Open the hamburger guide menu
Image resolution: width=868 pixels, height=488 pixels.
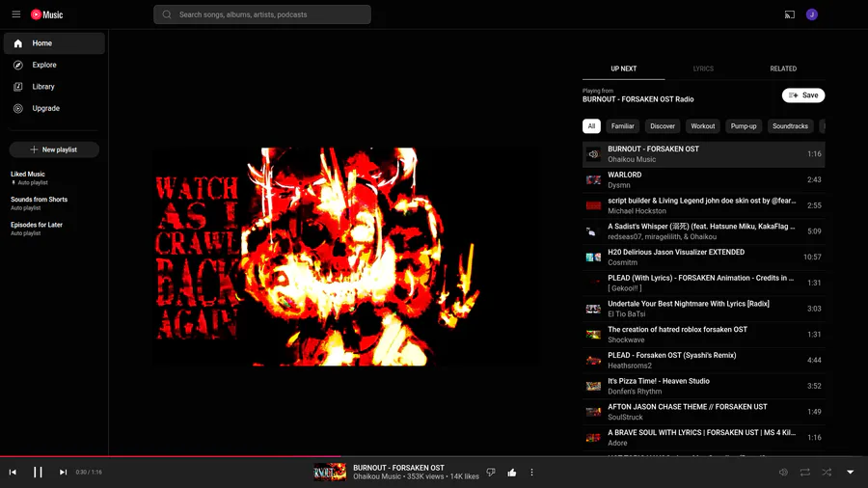16,14
